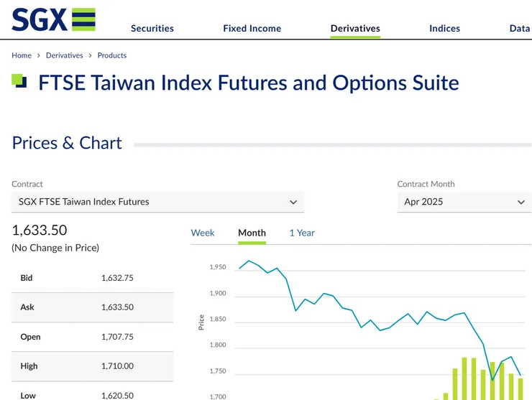Expand the Contract dropdown chevron
This screenshot has width=532, height=400.
[x=293, y=203]
